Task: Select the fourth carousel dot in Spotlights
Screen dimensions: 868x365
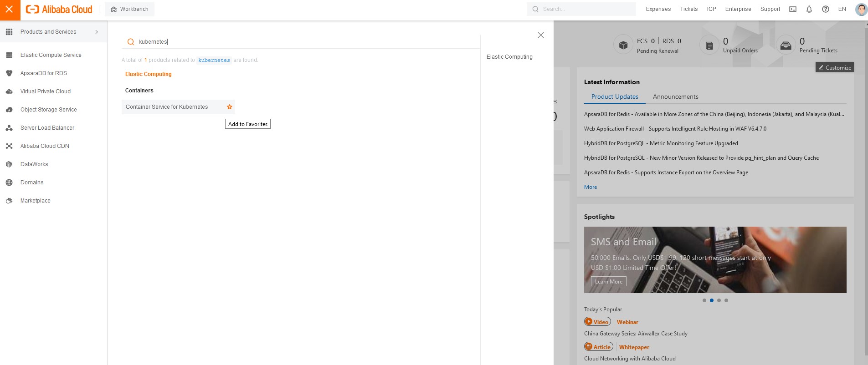Action: point(726,300)
